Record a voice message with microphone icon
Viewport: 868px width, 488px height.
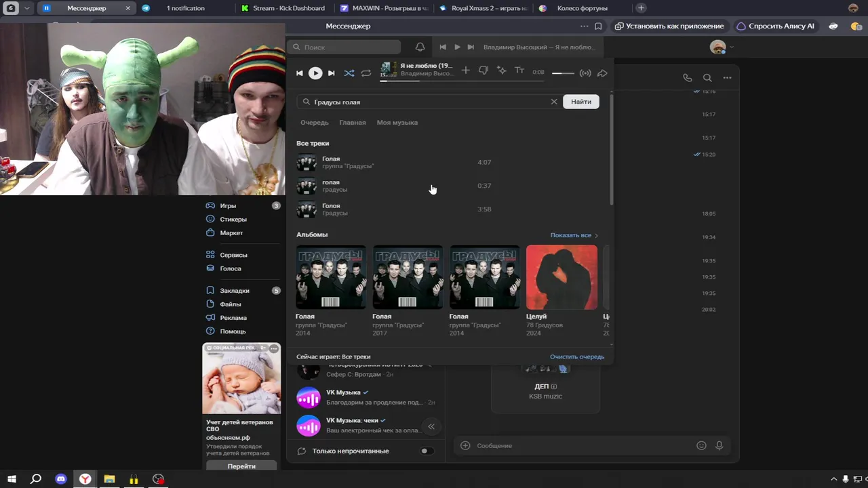pos(719,445)
